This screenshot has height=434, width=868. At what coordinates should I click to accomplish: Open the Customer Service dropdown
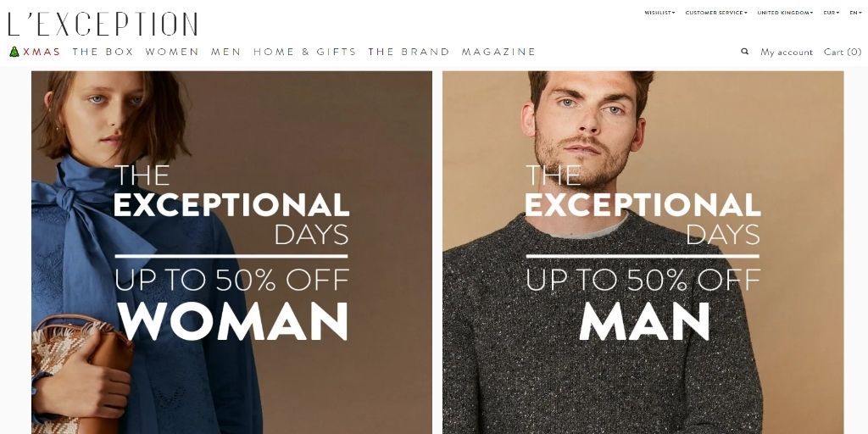click(715, 13)
